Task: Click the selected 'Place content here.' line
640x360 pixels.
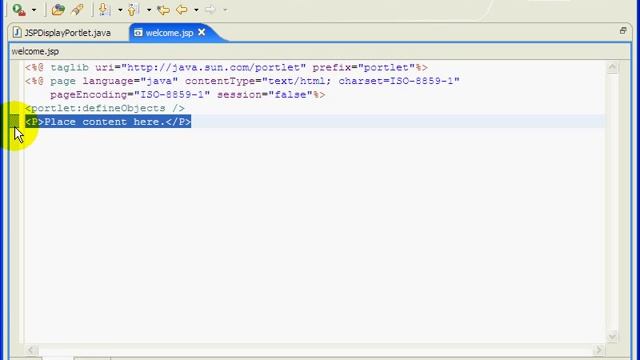Action: click(108, 122)
